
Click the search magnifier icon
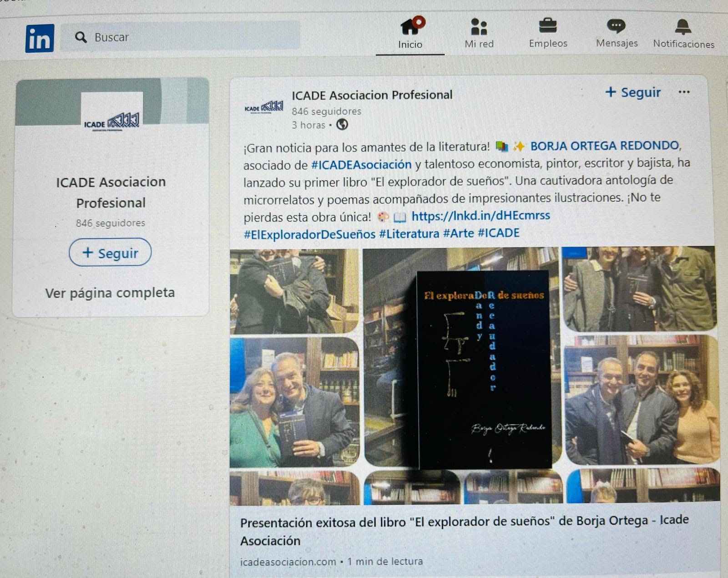[81, 37]
